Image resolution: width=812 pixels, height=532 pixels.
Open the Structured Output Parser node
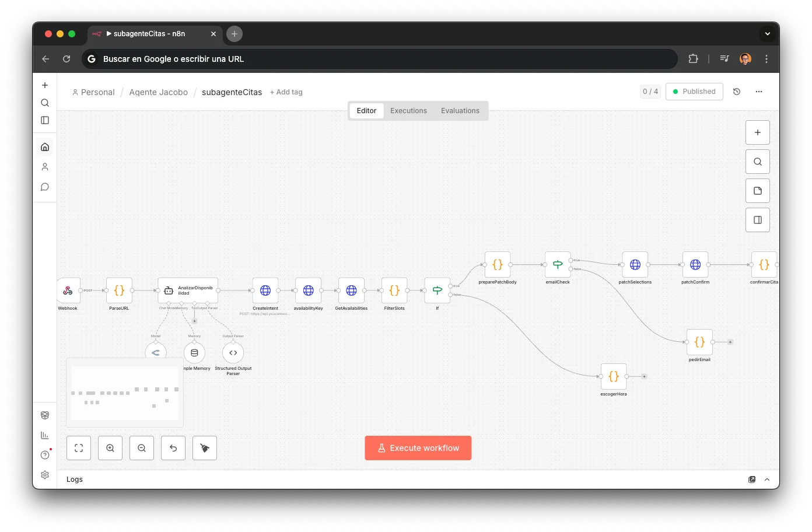pyautogui.click(x=233, y=352)
